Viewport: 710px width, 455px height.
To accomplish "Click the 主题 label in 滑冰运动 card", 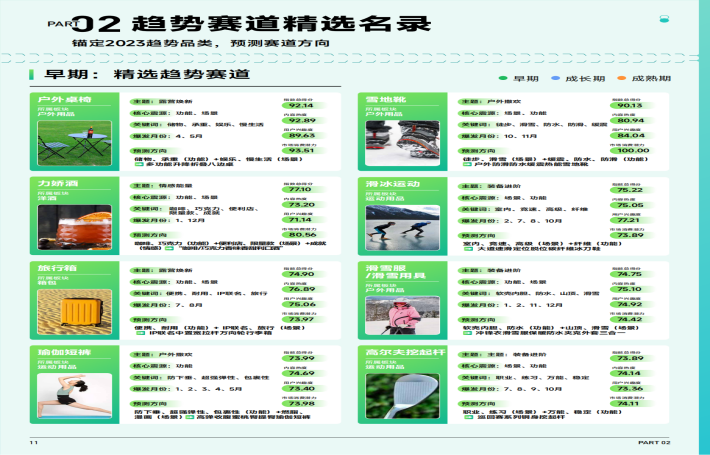I will coord(469,186).
